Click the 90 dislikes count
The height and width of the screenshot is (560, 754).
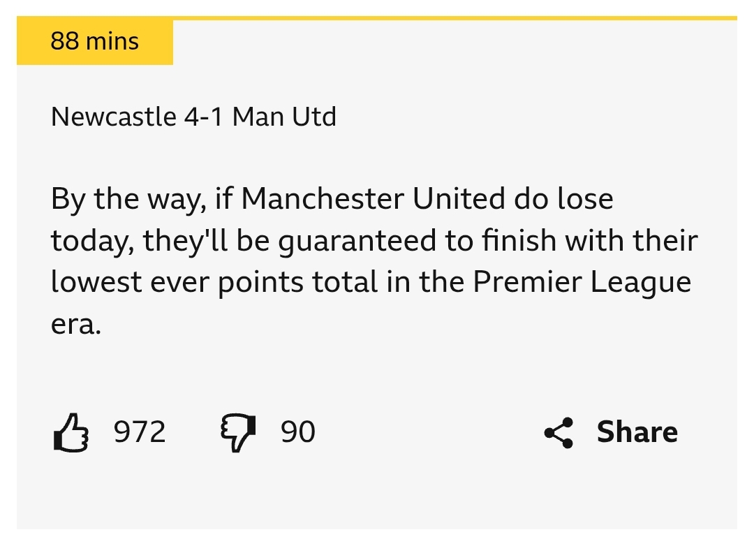coord(298,432)
